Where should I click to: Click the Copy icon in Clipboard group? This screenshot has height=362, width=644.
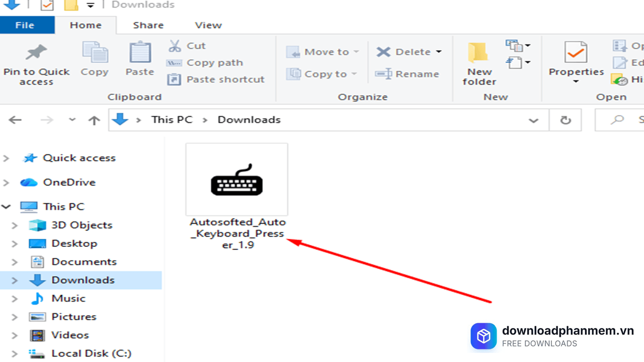coord(95,53)
